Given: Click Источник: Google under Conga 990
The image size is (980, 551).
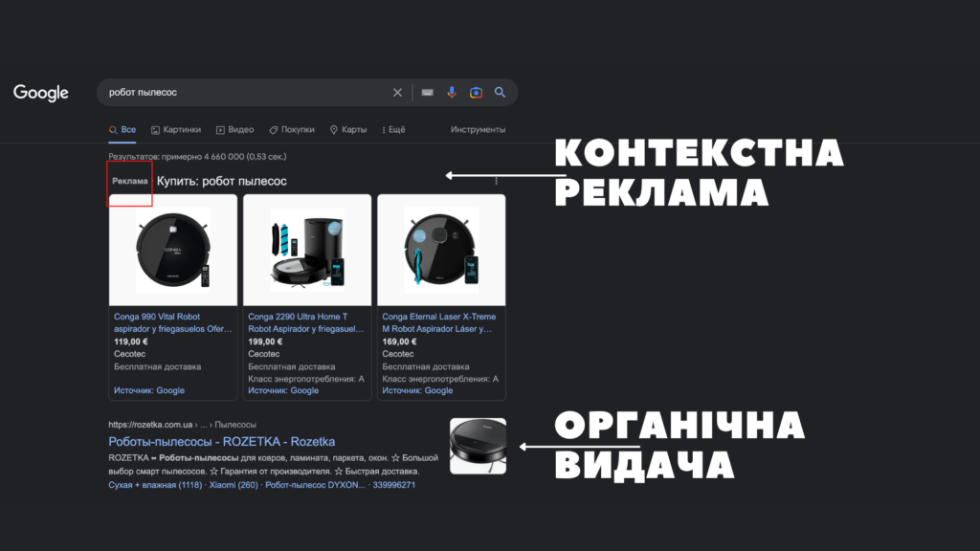Looking at the screenshot, I should [149, 390].
